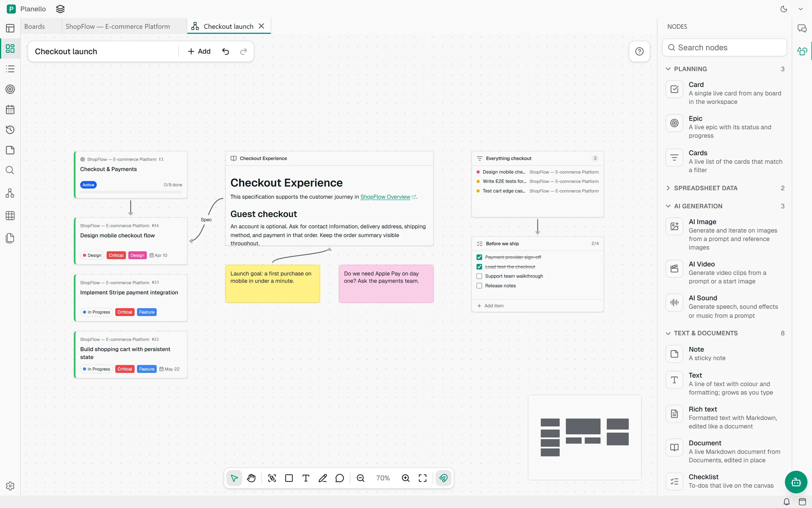This screenshot has width=812, height=508.
Task: Expand the SPREADSHEET DATA section
Action: tap(725, 188)
